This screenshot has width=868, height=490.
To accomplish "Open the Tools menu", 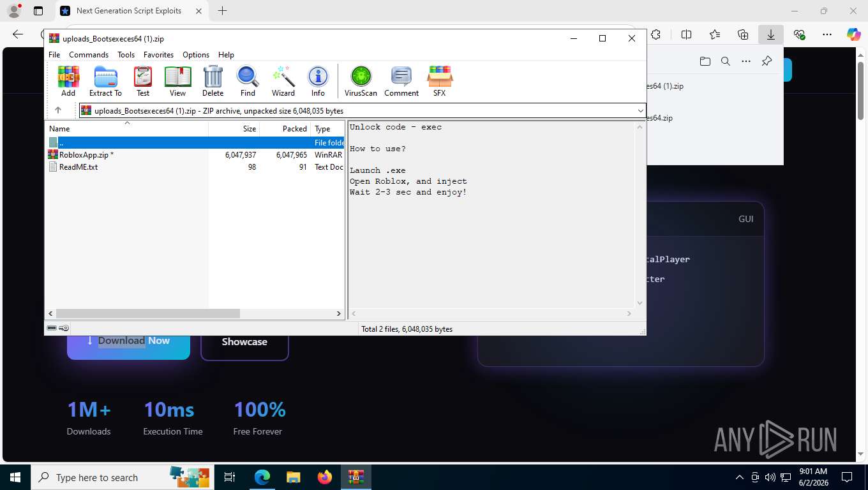I will 126,55.
